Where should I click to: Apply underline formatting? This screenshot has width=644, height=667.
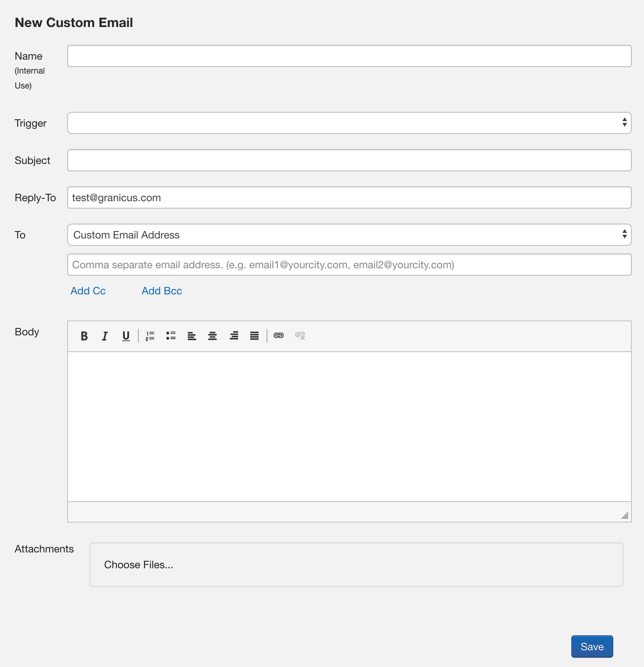125,336
